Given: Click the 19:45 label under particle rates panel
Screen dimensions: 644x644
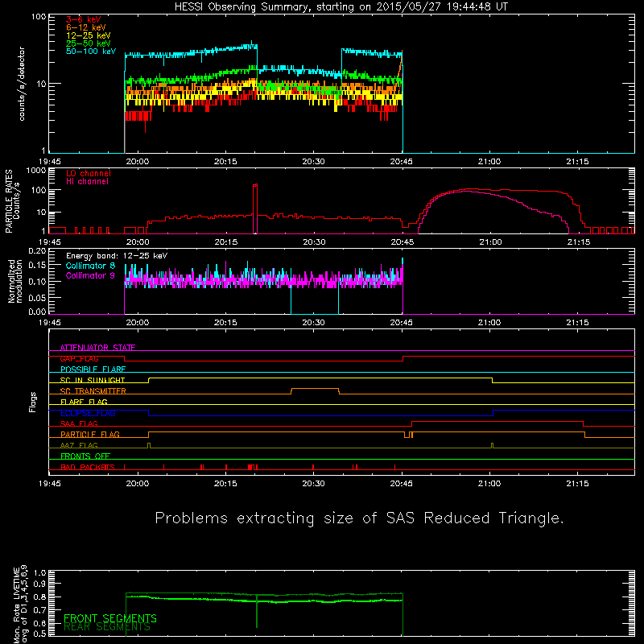Looking at the screenshot, I should pyautogui.click(x=50, y=242).
